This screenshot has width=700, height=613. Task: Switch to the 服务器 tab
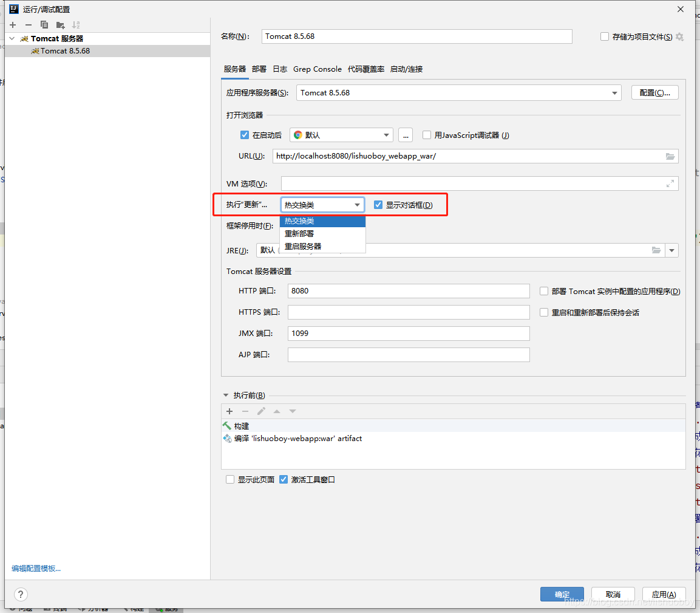(x=235, y=69)
